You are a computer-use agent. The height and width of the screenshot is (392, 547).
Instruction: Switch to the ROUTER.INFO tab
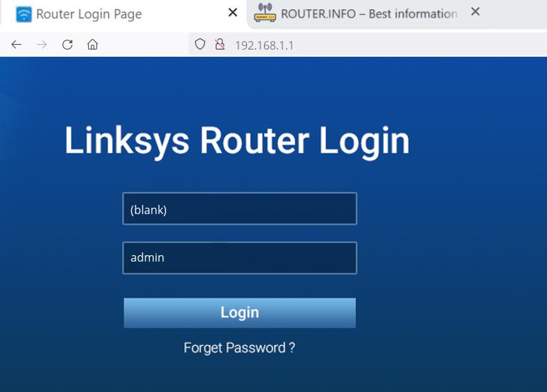(x=370, y=14)
